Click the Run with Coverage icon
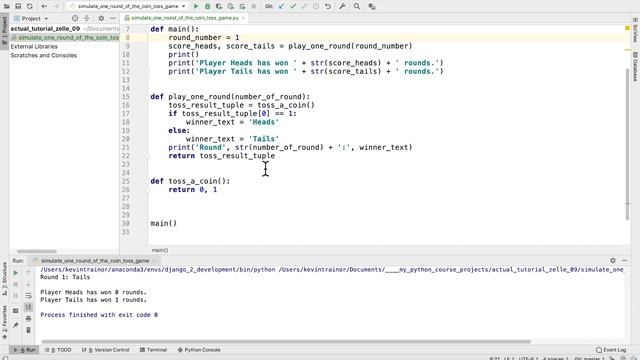The height and width of the screenshot is (360, 640). click(x=219, y=7)
